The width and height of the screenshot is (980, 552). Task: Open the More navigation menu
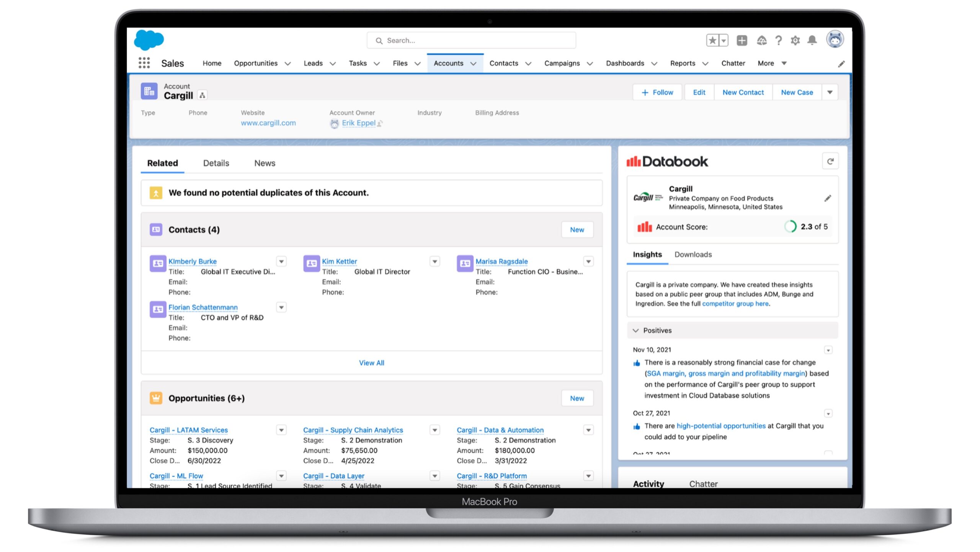coord(771,63)
